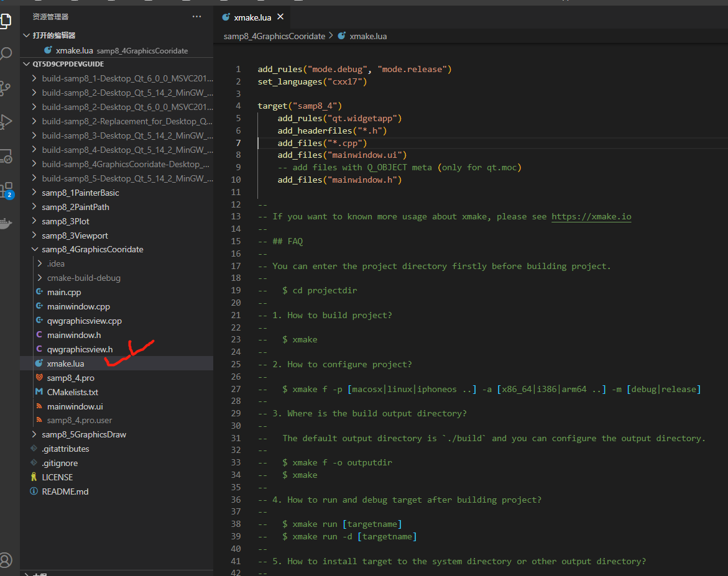Select xmake.lua in open editors list
The height and width of the screenshot is (576, 728).
tap(116, 50)
